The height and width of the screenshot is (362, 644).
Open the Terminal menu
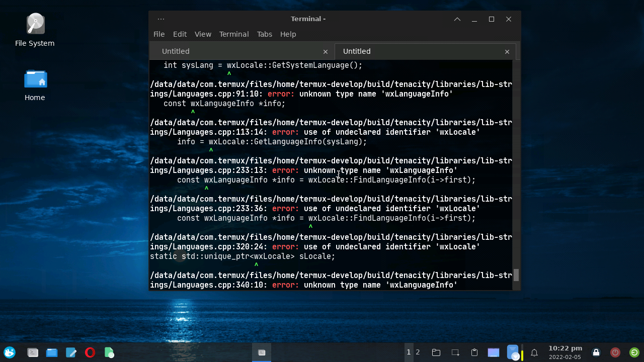(233, 34)
